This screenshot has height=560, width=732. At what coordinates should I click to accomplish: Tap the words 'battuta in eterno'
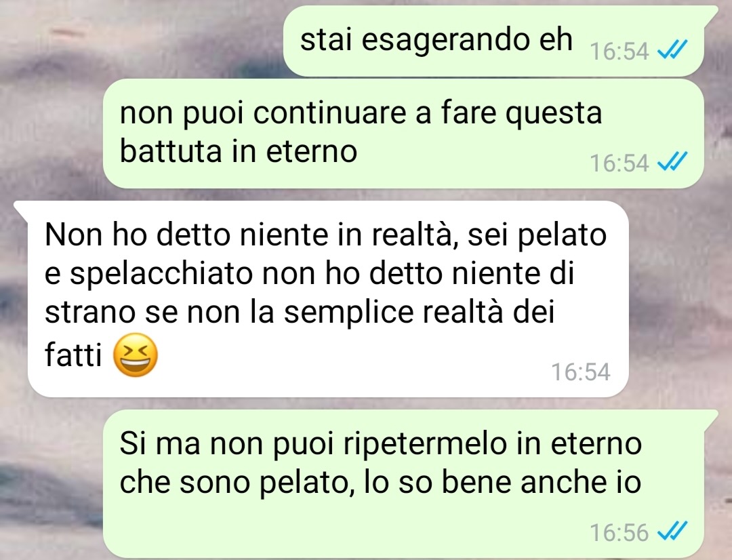coord(239,151)
